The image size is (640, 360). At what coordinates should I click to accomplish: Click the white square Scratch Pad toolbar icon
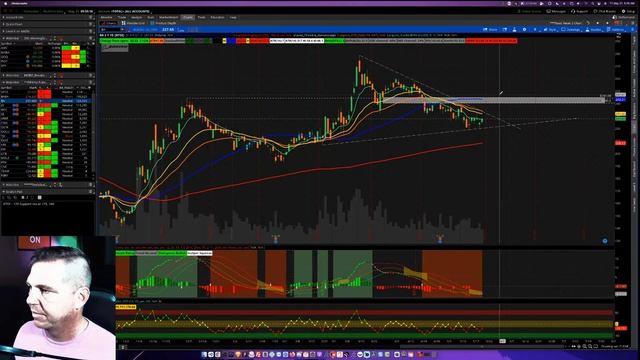click(x=40, y=198)
